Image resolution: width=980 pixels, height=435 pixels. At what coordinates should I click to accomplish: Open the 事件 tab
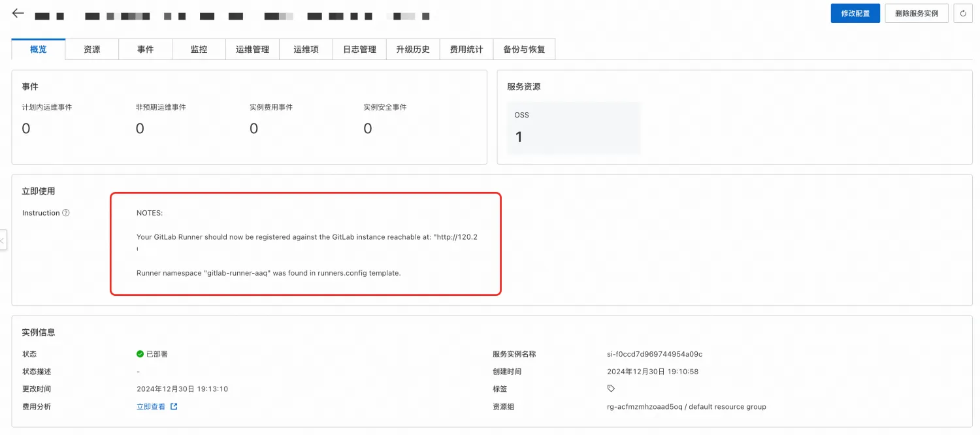click(145, 49)
